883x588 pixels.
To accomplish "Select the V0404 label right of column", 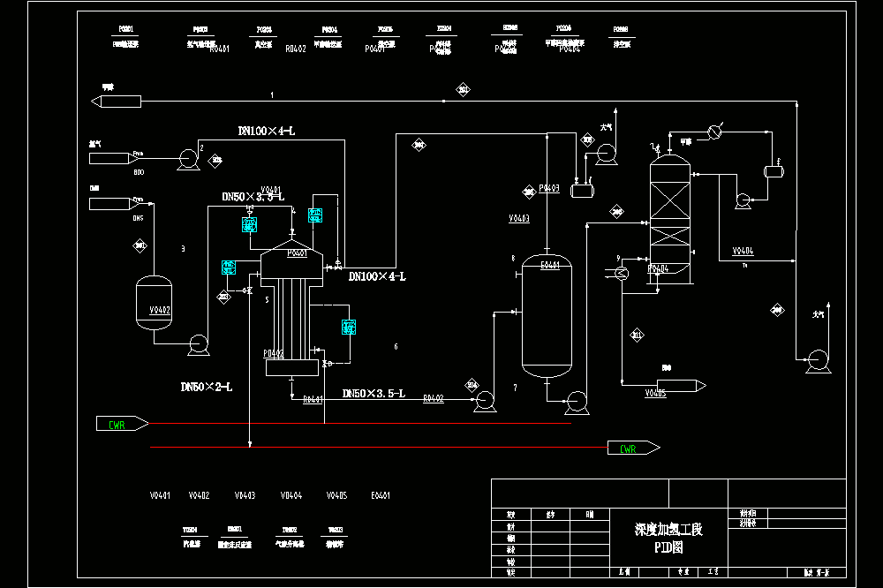I will (743, 252).
